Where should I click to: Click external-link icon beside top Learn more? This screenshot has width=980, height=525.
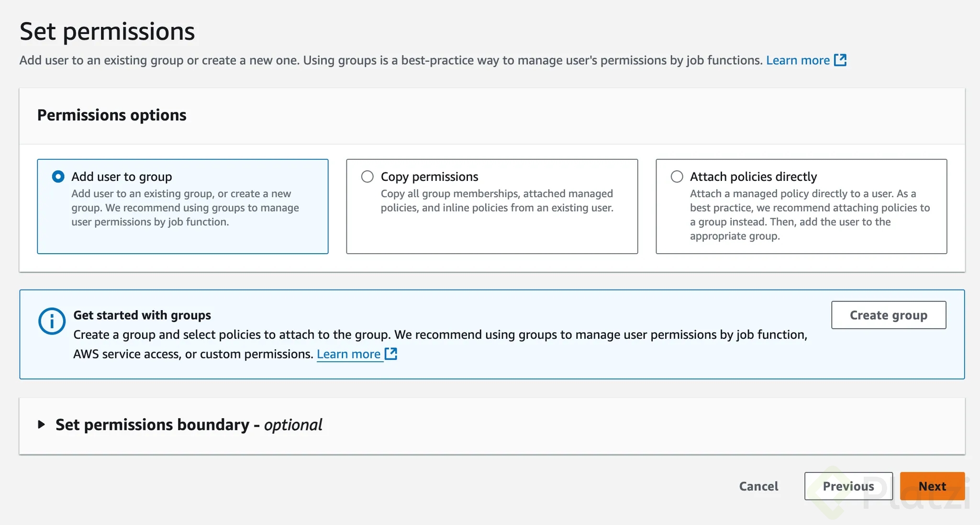click(840, 60)
